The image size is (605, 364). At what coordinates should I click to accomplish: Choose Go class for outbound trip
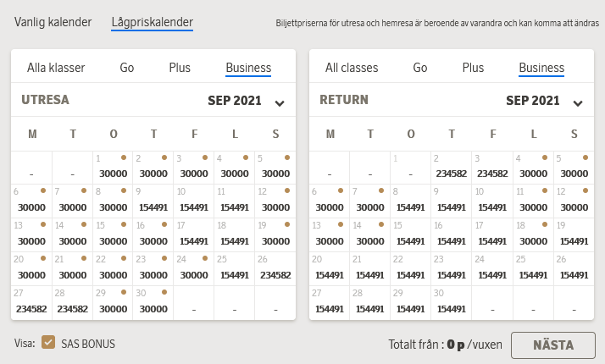(127, 68)
